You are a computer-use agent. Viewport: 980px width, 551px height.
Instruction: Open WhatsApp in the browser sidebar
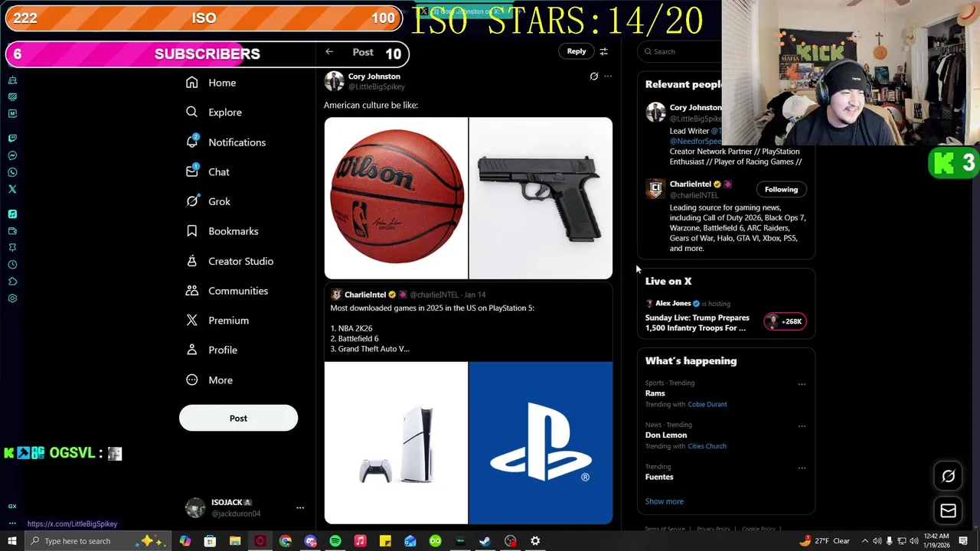point(12,172)
